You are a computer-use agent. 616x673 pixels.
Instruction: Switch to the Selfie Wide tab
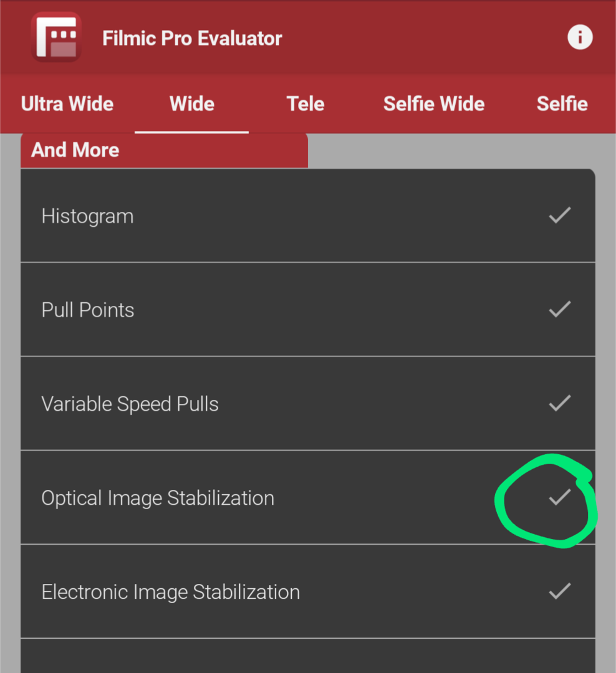pos(434,103)
